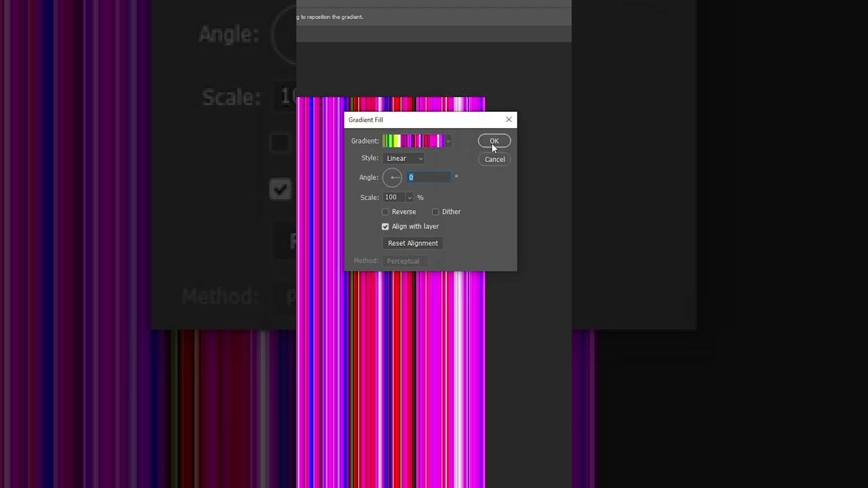
Task: Uncheck Align with layer
Action: 385,226
